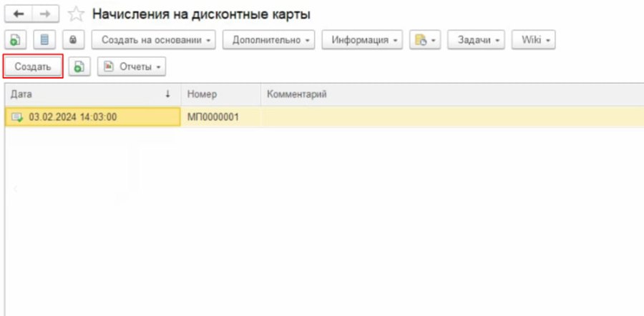The height and width of the screenshot is (316, 644).
Task: Click the document number МП0000001 cell
Action: coord(220,117)
